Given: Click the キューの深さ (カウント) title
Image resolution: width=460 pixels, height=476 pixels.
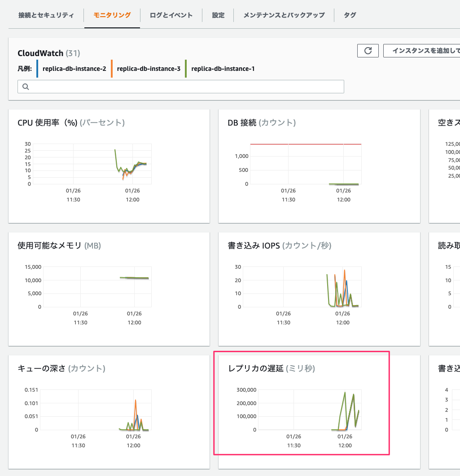Looking at the screenshot, I should pos(61,368).
